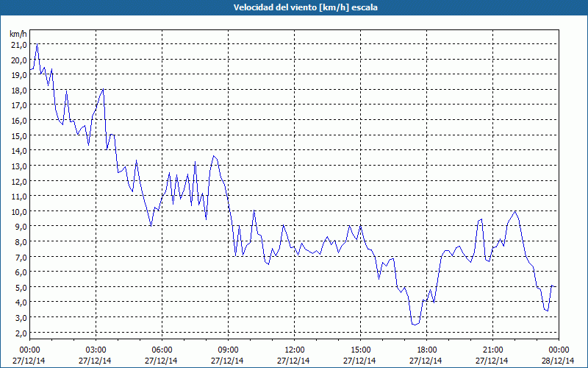This screenshot has width=588, height=368.
Task: Click the 27/12/14 date under 12:00
Action: [293, 361]
